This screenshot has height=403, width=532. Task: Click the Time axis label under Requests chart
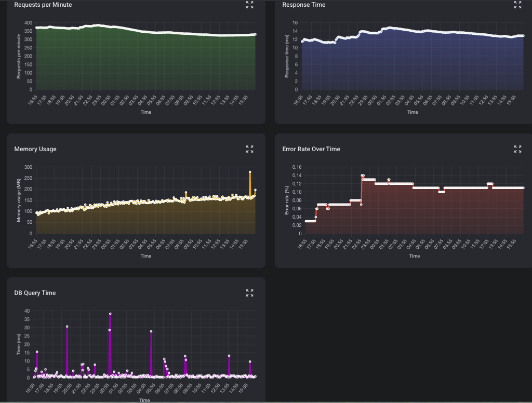(x=146, y=112)
